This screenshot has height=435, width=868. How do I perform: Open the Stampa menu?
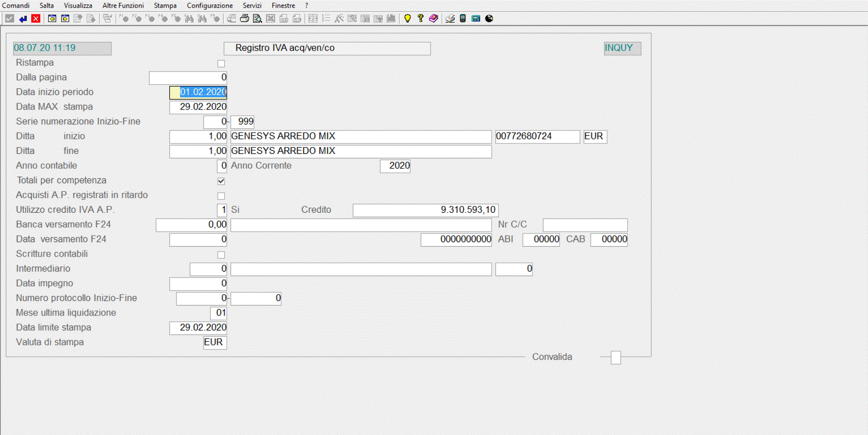[x=165, y=5]
